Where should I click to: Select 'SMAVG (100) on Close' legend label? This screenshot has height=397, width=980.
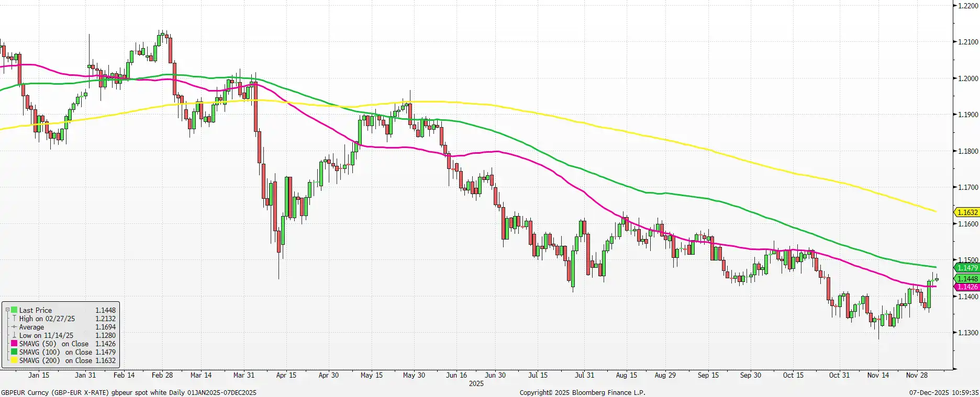point(56,352)
